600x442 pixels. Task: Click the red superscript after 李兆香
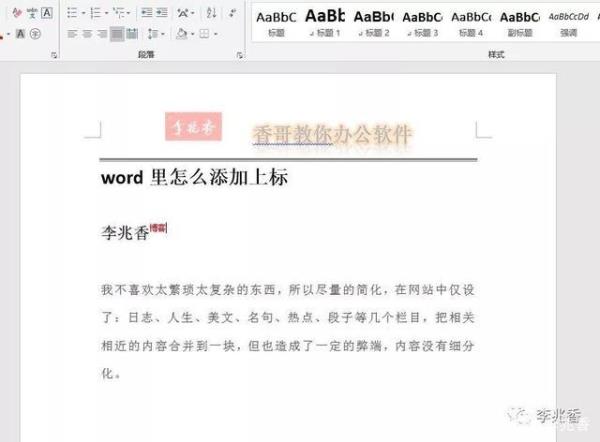click(158, 228)
